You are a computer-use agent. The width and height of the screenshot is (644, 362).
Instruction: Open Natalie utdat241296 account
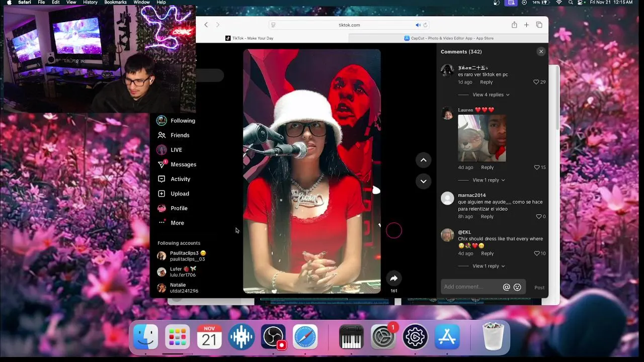[178, 288]
